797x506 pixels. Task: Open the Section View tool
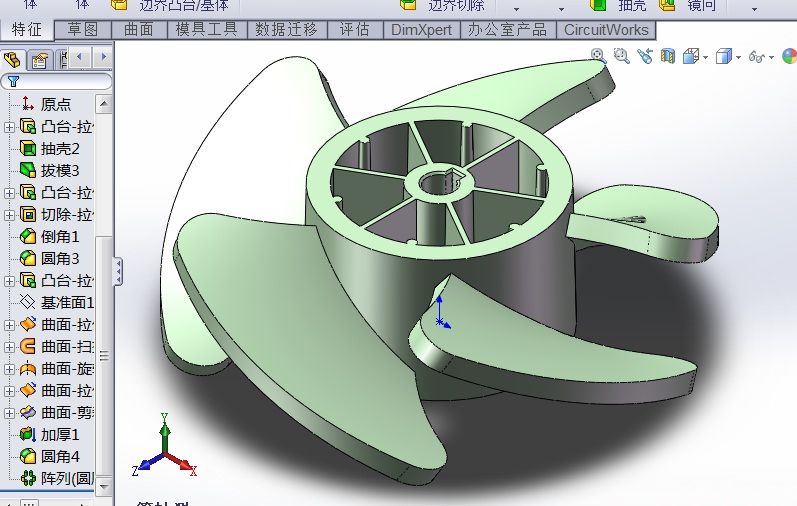pyautogui.click(x=667, y=55)
